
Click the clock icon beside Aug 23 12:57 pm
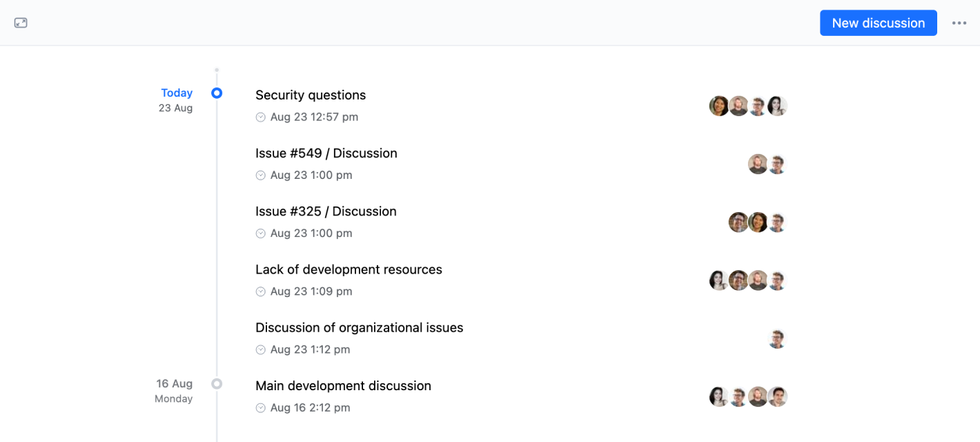[261, 117]
